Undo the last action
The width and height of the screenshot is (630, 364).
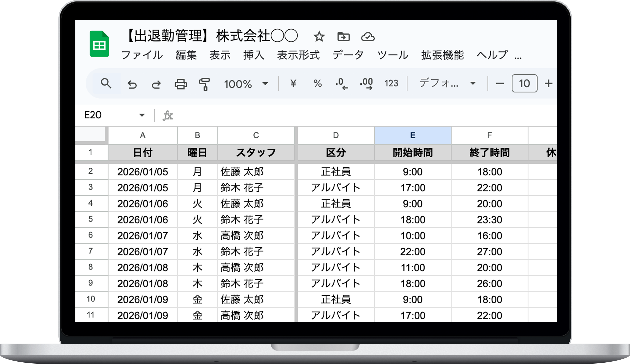pyautogui.click(x=133, y=84)
